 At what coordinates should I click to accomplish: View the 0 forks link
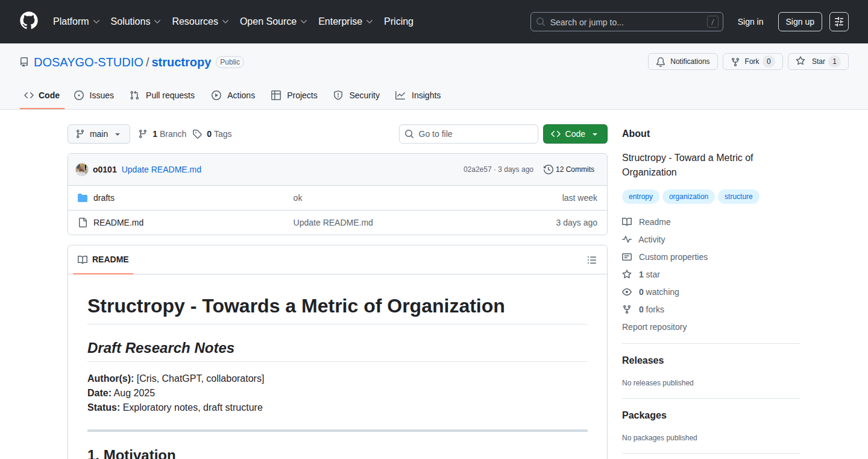(643, 309)
